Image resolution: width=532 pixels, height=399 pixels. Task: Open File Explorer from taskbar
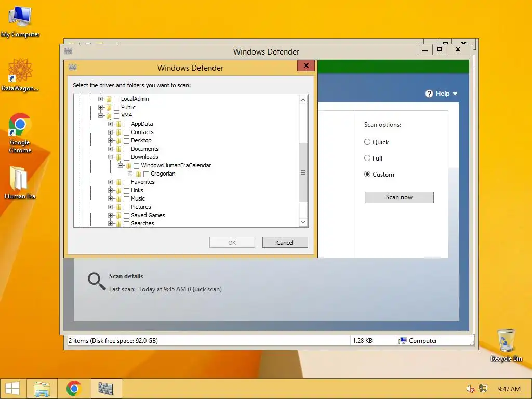pos(42,389)
